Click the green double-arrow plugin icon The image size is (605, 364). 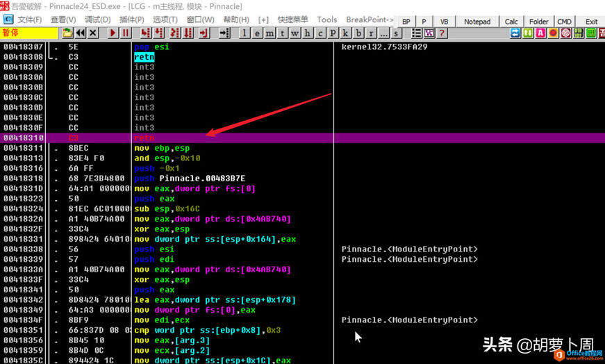point(528,33)
